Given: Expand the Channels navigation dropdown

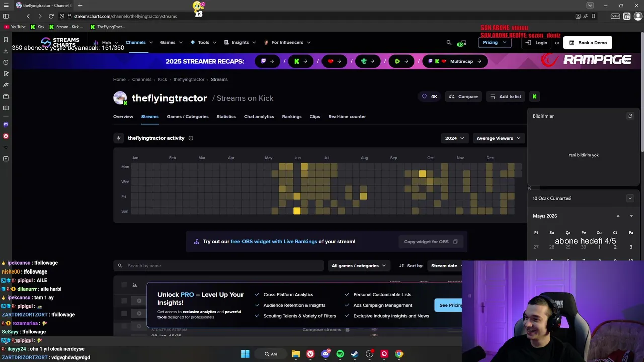Looking at the screenshot, I should pos(139,42).
